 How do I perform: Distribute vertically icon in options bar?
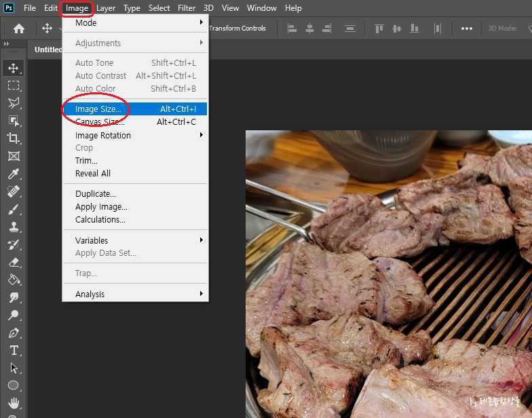pyautogui.click(x=350, y=28)
